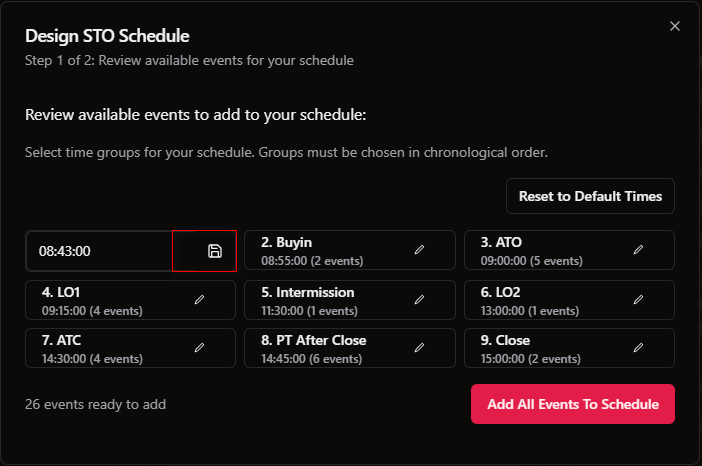Edit the PT After Close group time
The image size is (702, 466).
pyautogui.click(x=419, y=347)
